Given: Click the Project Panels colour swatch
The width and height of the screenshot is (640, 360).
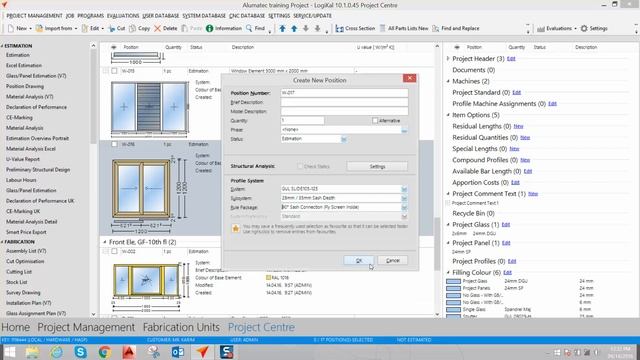Looking at the screenshot, I should (453, 288).
